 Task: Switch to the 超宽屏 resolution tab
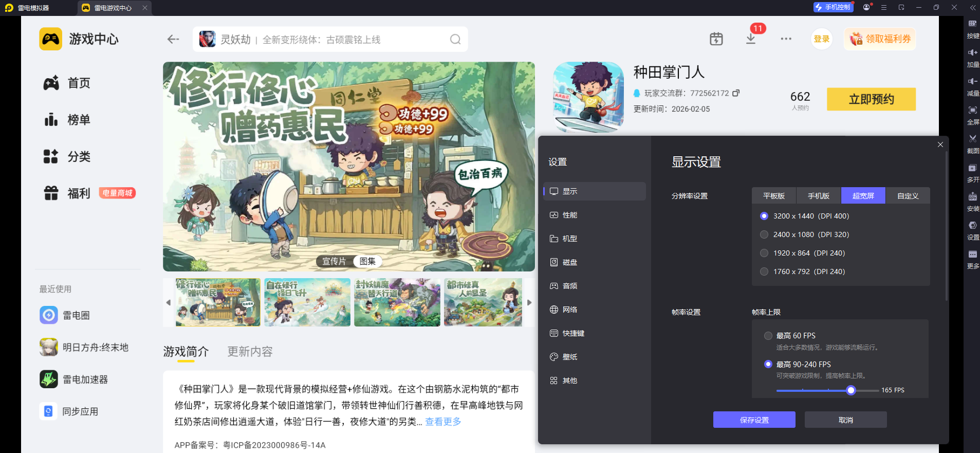863,195
